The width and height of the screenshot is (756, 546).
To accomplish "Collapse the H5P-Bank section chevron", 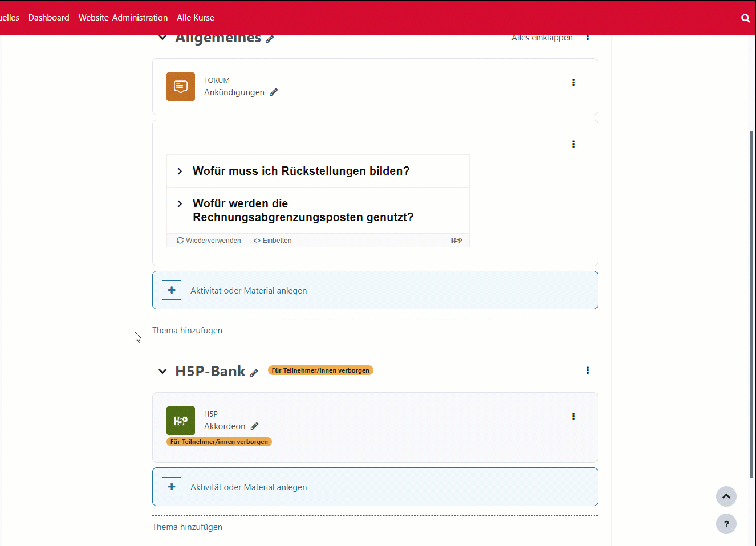I will [x=162, y=372].
